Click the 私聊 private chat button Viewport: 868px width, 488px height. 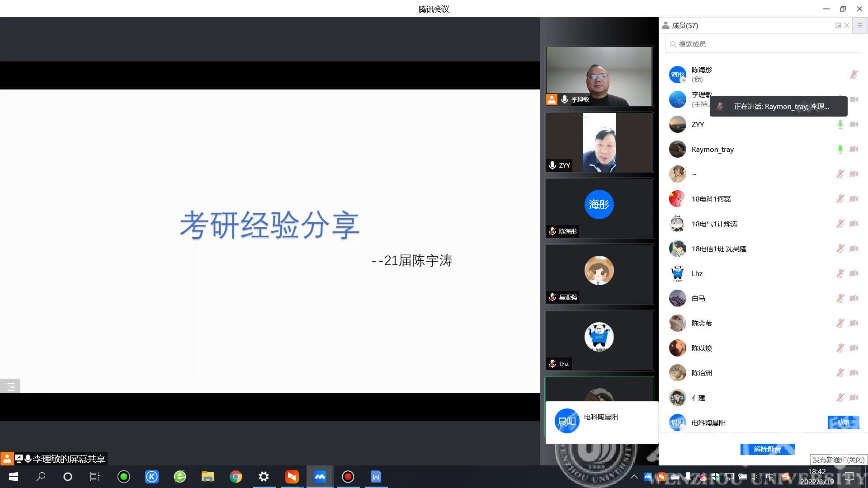843,422
